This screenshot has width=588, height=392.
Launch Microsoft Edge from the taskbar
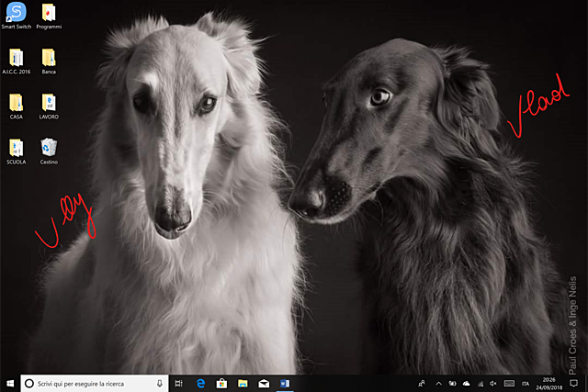tap(200, 384)
